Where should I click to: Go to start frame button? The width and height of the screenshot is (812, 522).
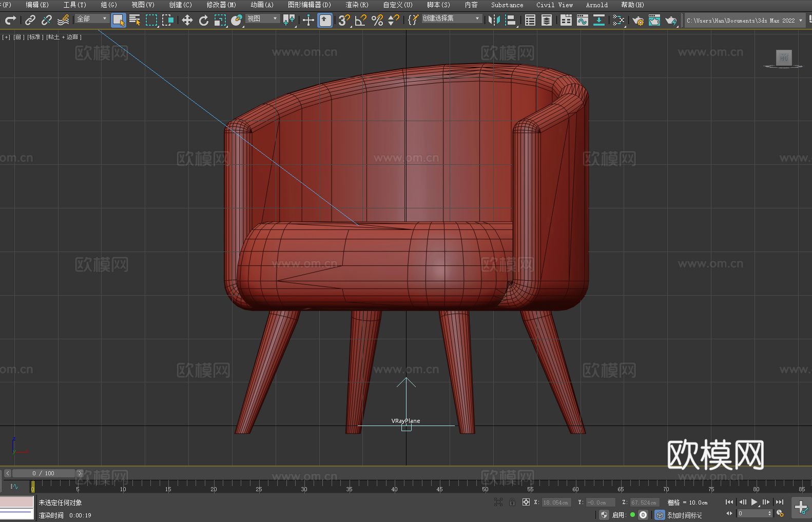(729, 502)
